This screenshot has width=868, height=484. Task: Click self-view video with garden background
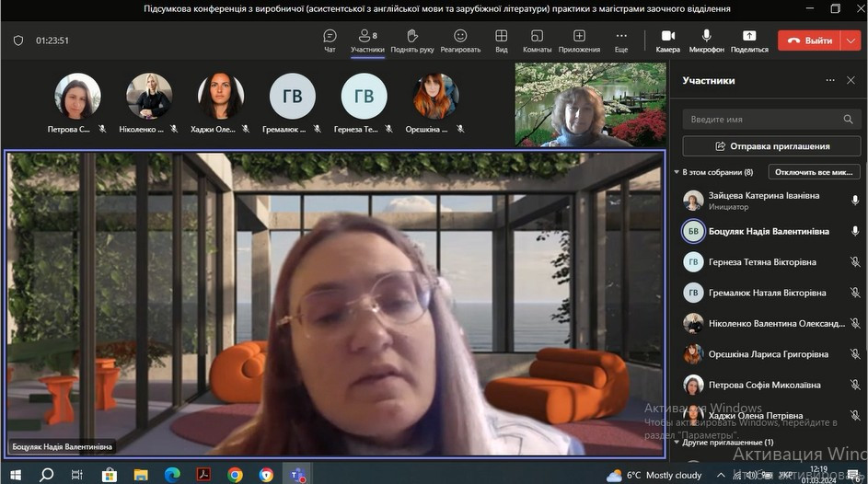tap(590, 105)
